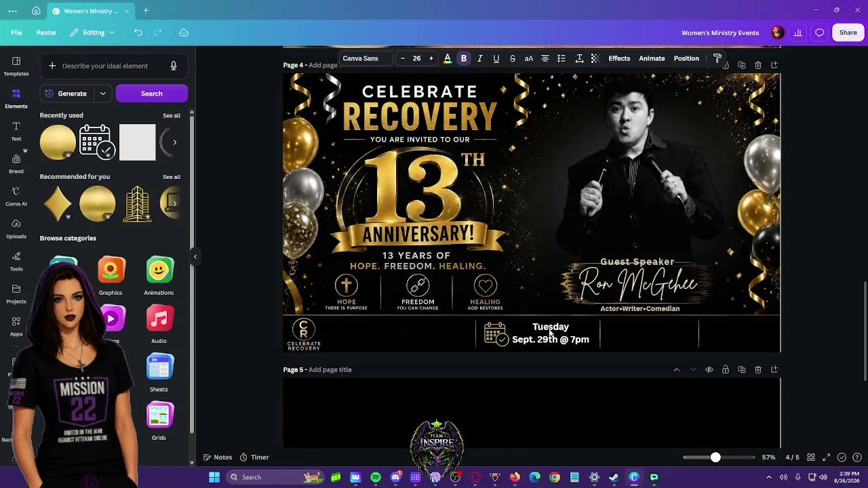Open the Resize menu
The image size is (868, 488).
pyautogui.click(x=46, y=33)
